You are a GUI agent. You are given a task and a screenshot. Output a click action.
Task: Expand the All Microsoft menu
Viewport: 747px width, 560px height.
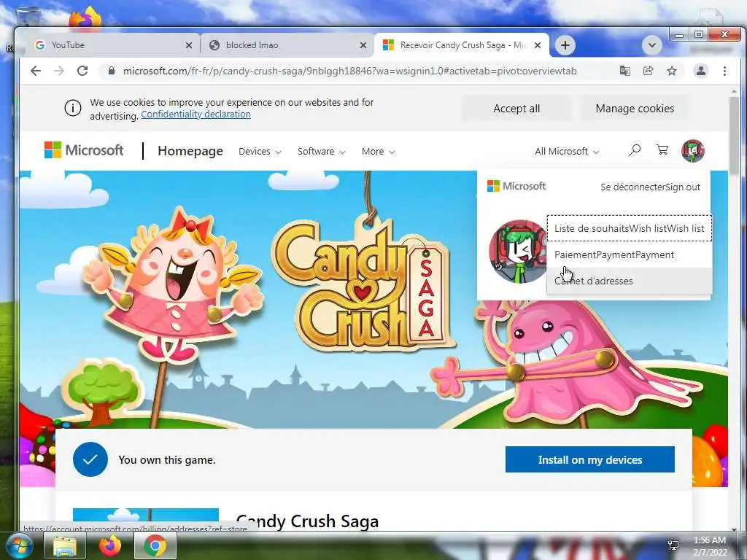click(x=567, y=152)
